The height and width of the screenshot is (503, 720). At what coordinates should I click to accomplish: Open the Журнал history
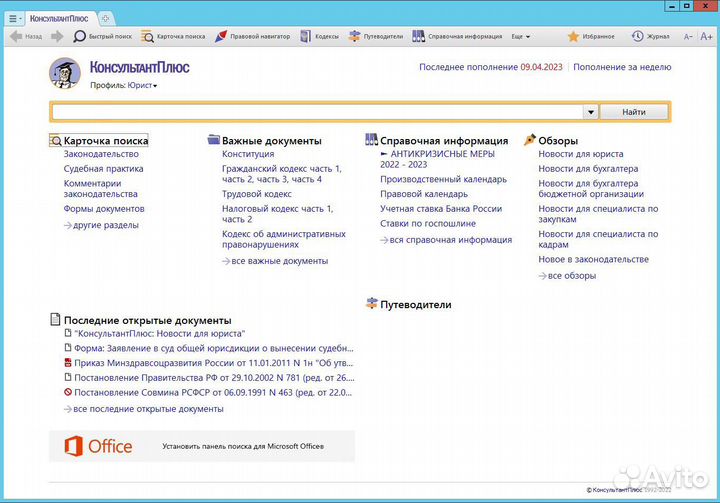[x=650, y=36]
